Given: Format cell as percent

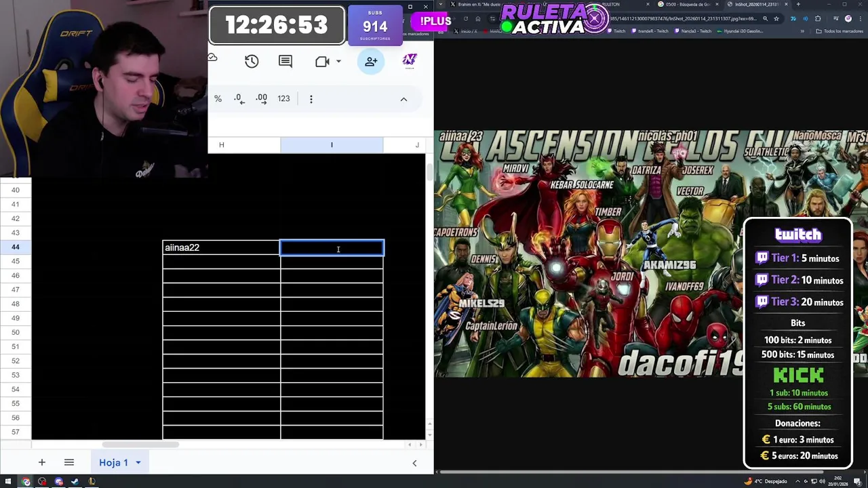Looking at the screenshot, I should [218, 99].
